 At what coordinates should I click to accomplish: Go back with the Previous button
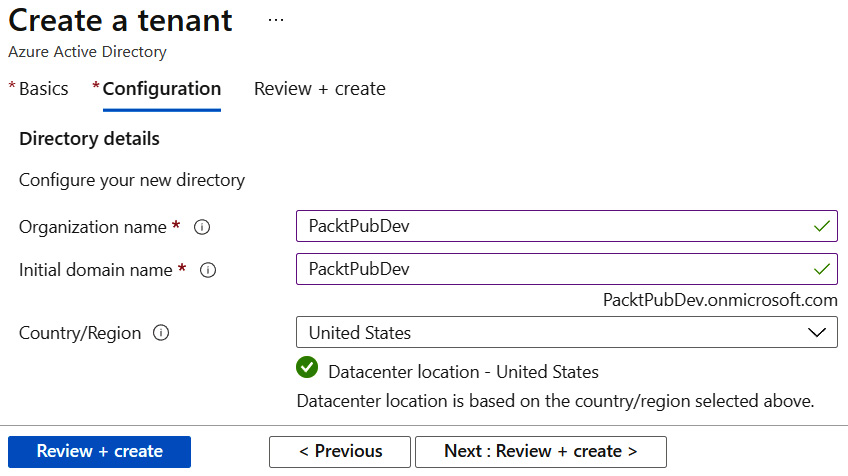tap(340, 452)
